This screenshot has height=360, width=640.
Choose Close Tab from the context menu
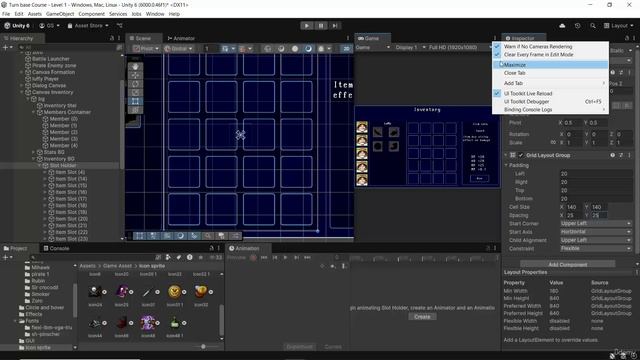550,73
